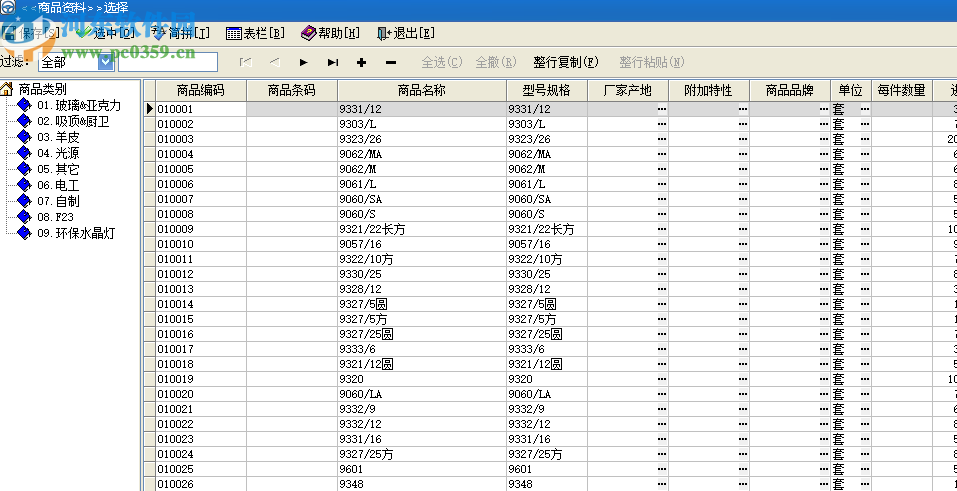Select category 07.自制

click(x=58, y=201)
